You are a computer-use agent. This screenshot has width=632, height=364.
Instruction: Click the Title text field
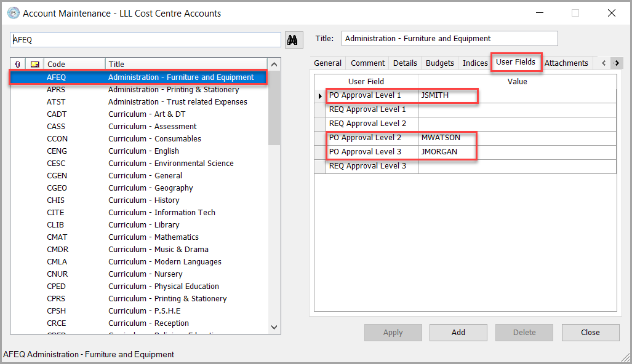(x=449, y=39)
